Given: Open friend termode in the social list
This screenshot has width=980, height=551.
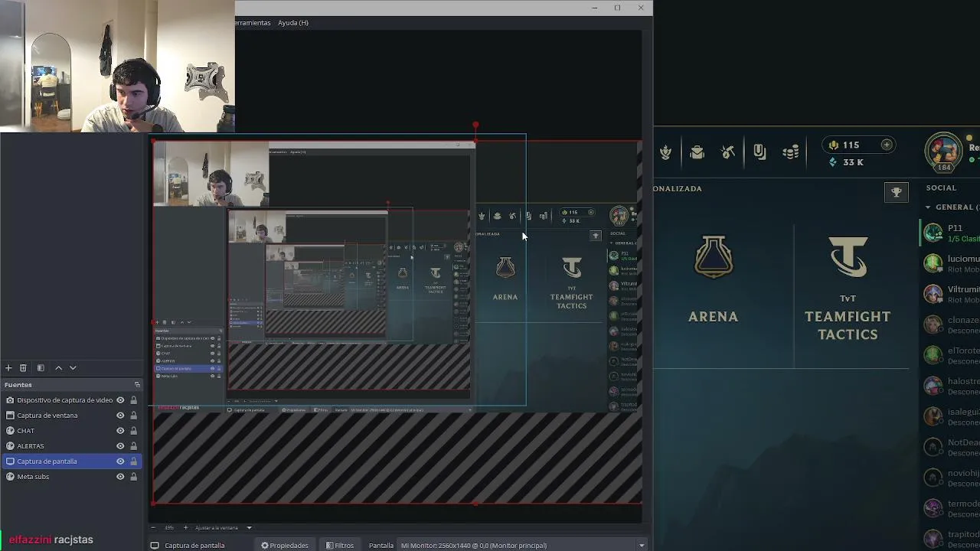Looking at the screenshot, I should pyautogui.click(x=951, y=508).
